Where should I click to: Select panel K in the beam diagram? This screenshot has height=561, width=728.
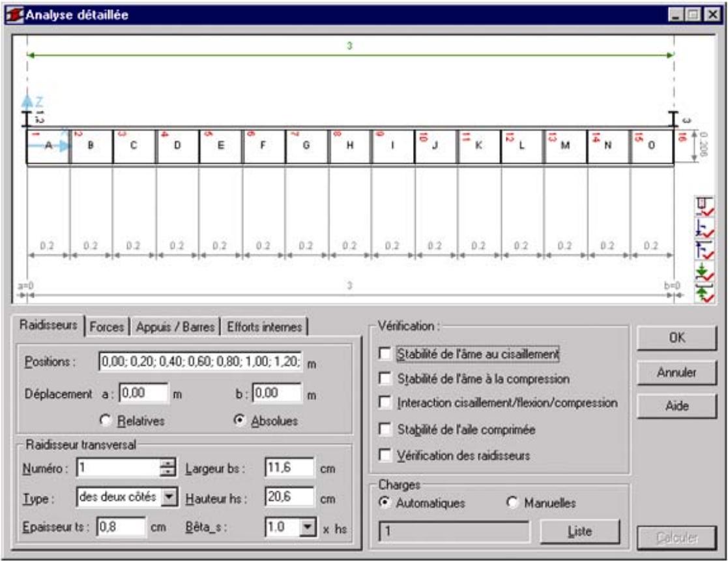pyautogui.click(x=478, y=146)
